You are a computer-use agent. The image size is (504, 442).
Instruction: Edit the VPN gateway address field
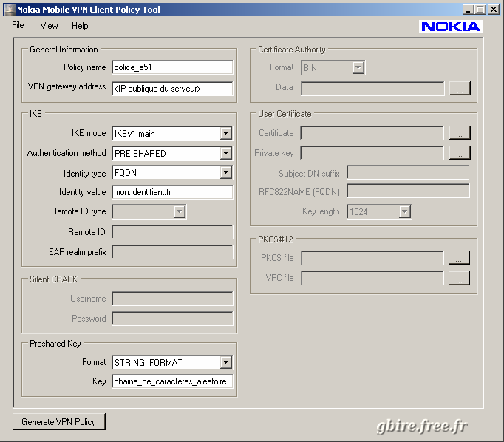(x=172, y=89)
